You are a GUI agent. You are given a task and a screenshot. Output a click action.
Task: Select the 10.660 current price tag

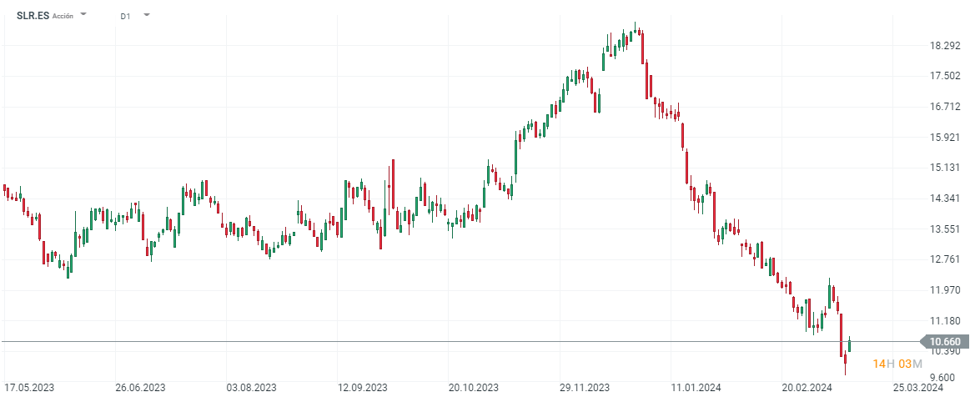click(x=944, y=341)
